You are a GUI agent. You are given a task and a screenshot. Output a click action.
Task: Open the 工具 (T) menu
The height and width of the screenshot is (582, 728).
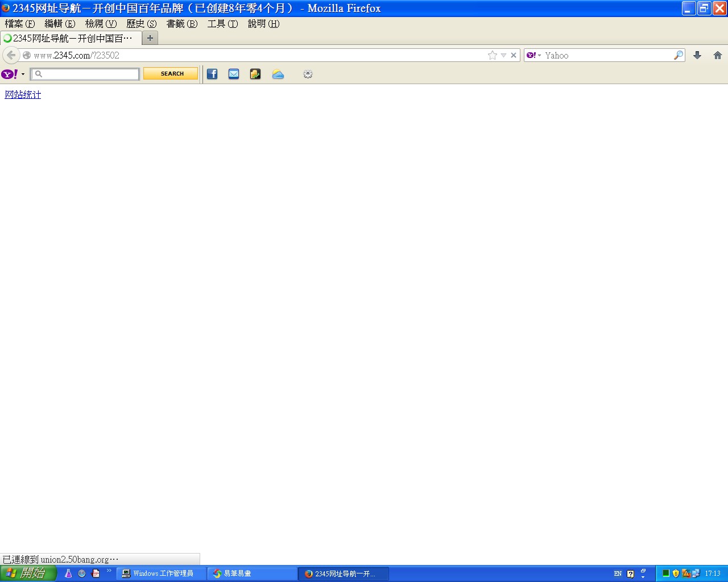pos(222,23)
